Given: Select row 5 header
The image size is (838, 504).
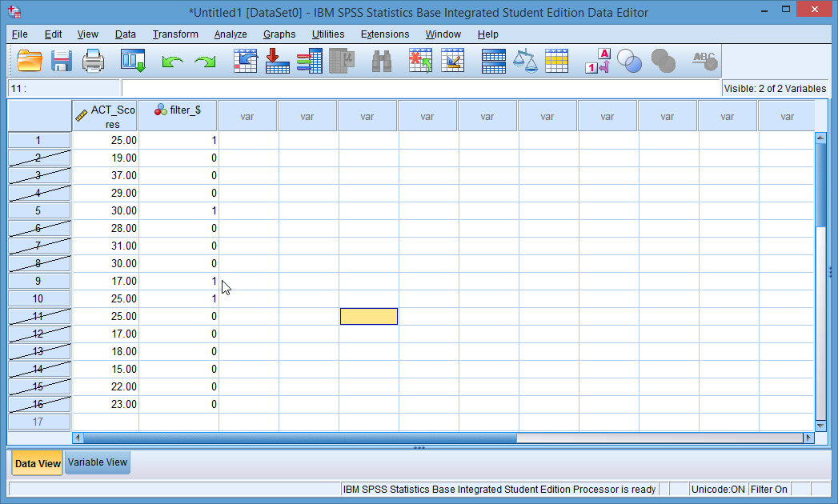Looking at the screenshot, I should click(x=39, y=210).
